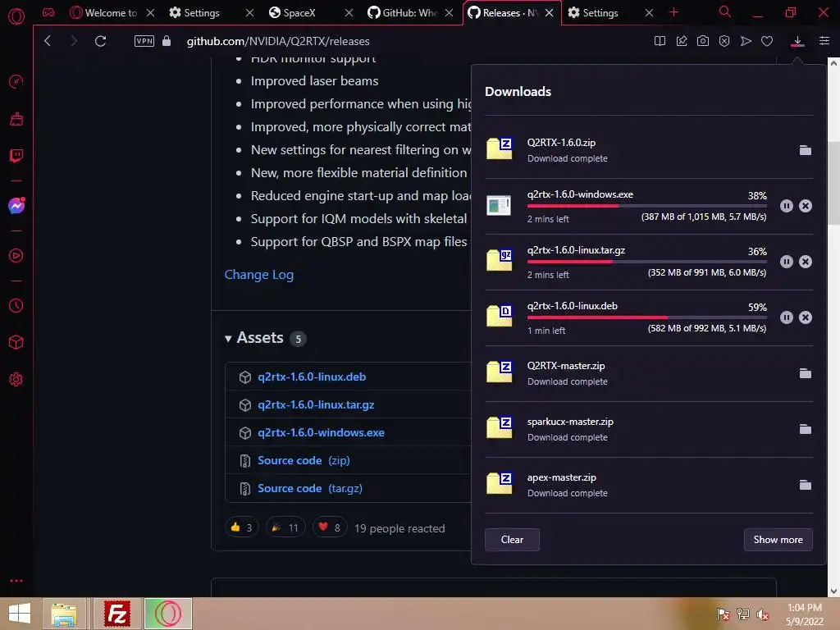Toggle the VPN badge in address bar
Image resolution: width=840 pixels, height=630 pixels.
coord(144,41)
